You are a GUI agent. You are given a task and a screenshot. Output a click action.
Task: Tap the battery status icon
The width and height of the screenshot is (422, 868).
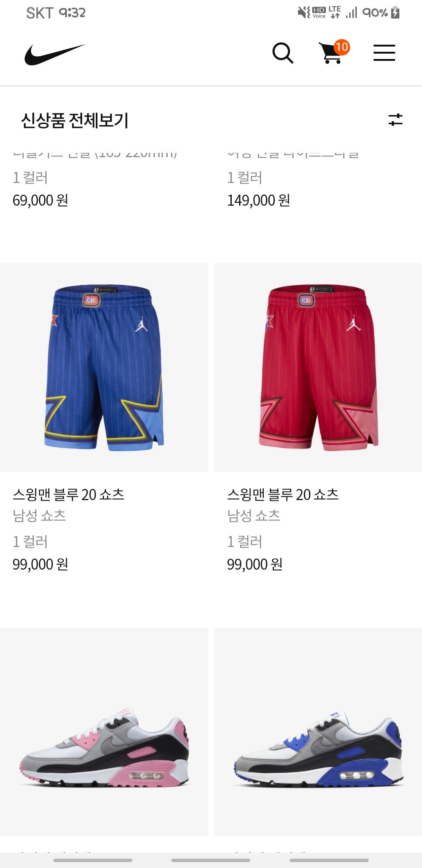pos(395,13)
